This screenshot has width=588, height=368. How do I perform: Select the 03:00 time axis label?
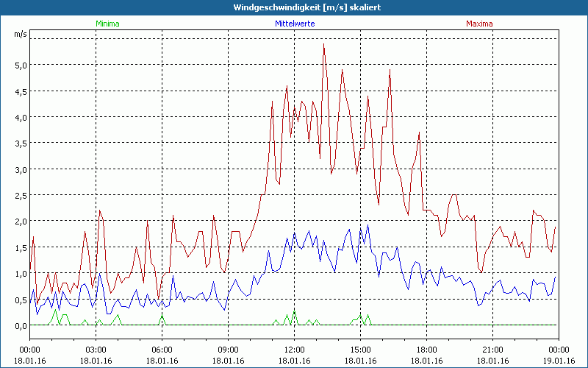[96, 350]
